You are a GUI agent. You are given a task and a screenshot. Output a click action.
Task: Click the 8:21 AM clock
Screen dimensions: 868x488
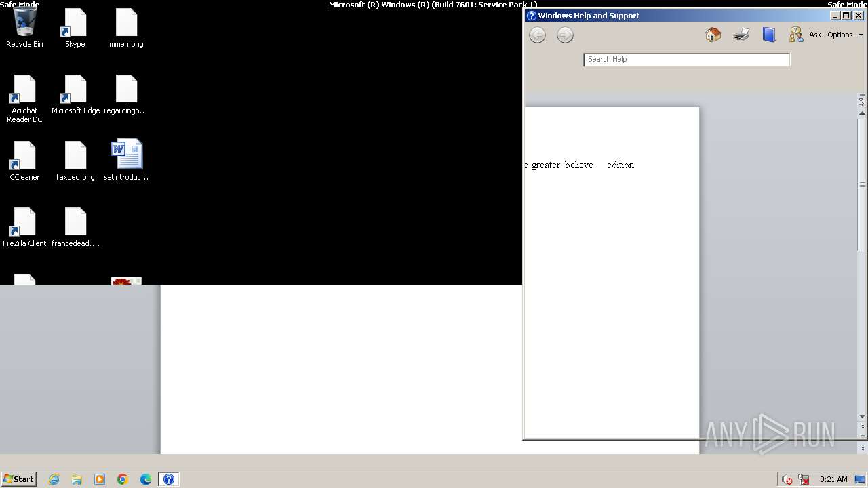833,479
